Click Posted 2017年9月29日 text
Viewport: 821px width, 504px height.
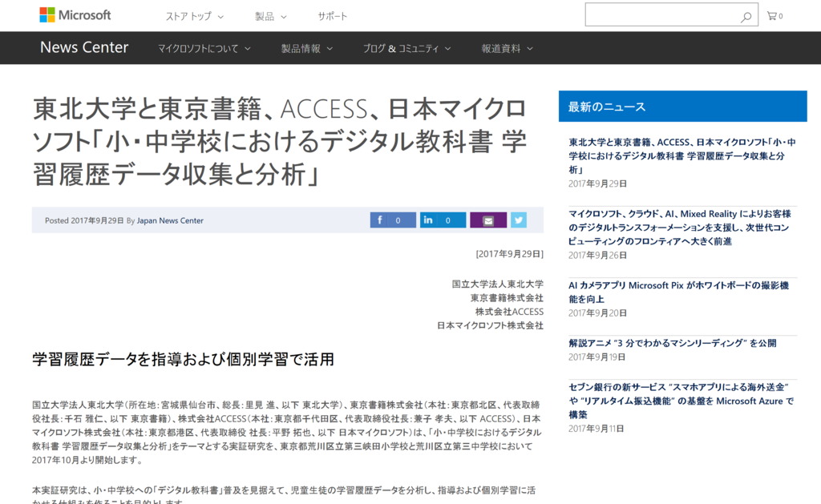[84, 220]
